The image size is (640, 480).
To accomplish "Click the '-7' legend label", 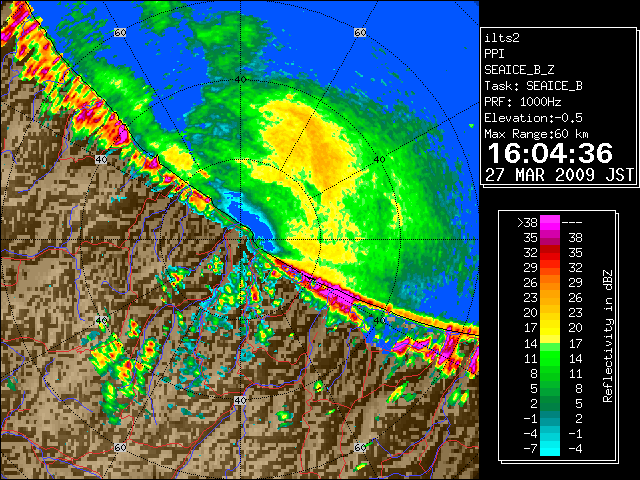I will pyautogui.click(x=530, y=449).
